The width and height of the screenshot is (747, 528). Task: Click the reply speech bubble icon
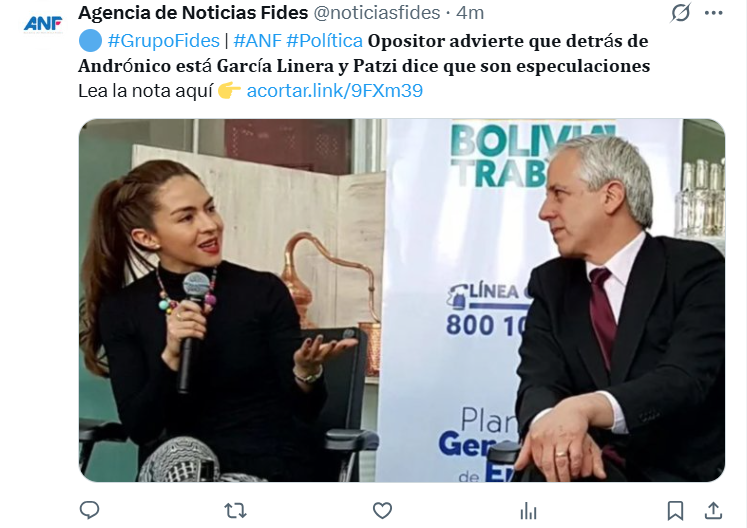tap(89, 510)
